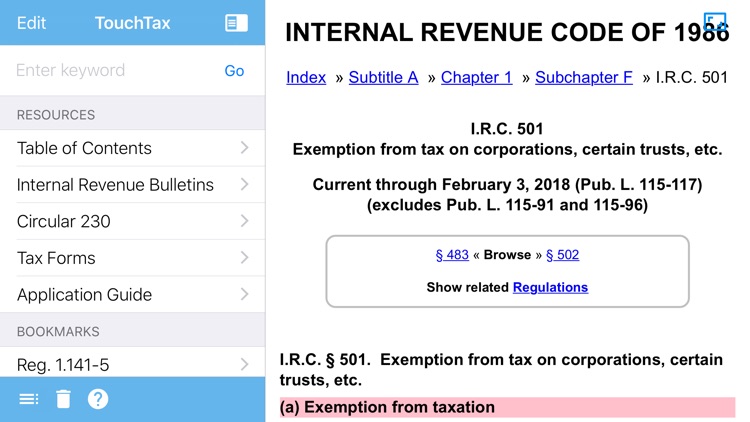Open Tax Forms resource
The height and width of the screenshot is (422, 750).
click(x=132, y=258)
